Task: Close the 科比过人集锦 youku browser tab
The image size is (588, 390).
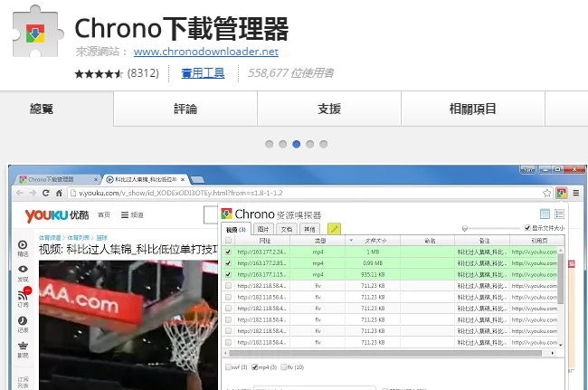Action: (x=183, y=180)
